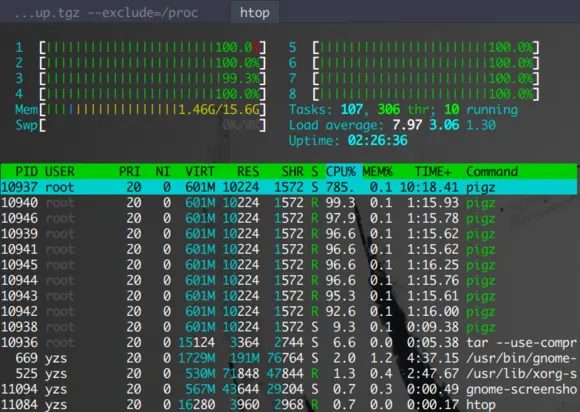The height and width of the screenshot is (412, 580).
Task: Select the gnome-screensho process row
Action: click(x=289, y=389)
